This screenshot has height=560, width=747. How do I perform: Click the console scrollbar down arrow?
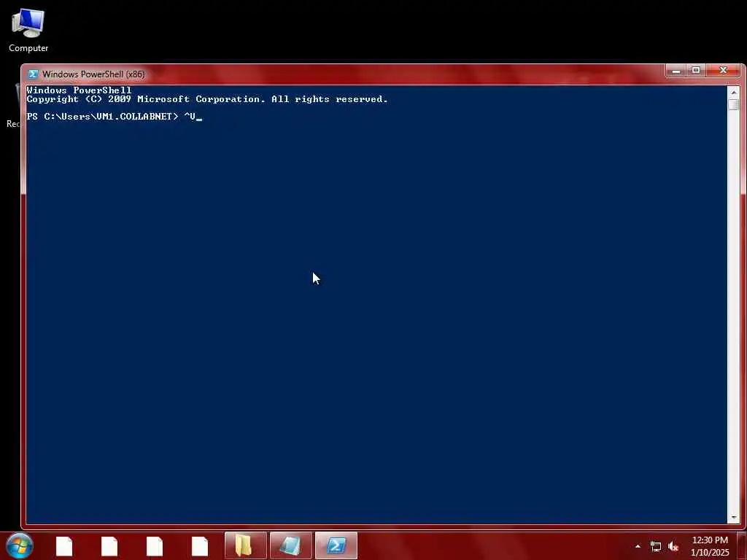click(x=734, y=517)
